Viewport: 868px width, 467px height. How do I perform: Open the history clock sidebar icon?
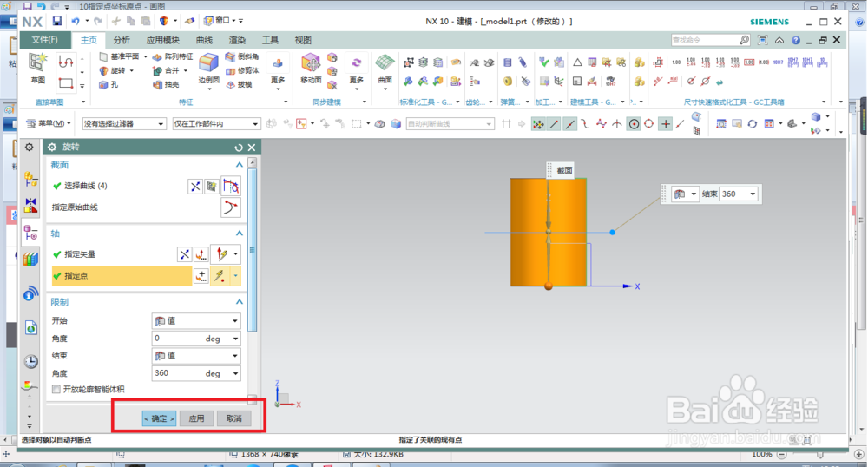[31, 361]
